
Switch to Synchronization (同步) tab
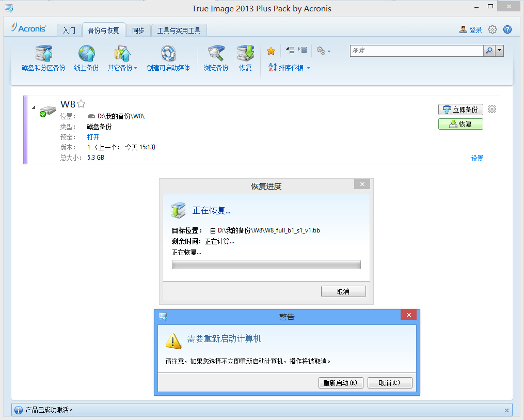[x=138, y=30]
